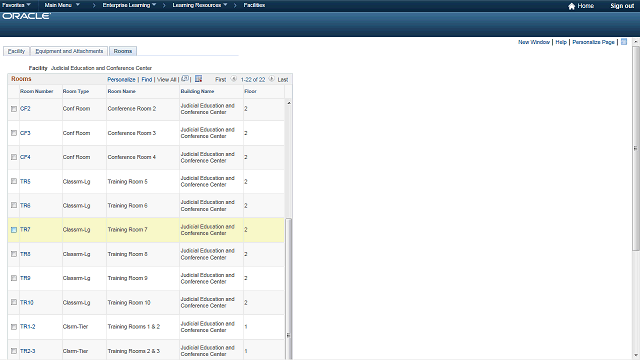Image resolution: width=640 pixels, height=360 pixels.
Task: Sort by Floor column header
Action: pos(250,91)
